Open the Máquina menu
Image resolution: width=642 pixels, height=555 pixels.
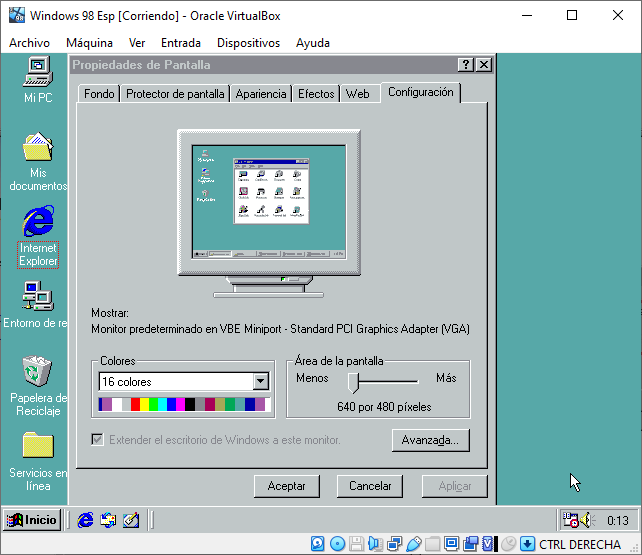(x=89, y=43)
